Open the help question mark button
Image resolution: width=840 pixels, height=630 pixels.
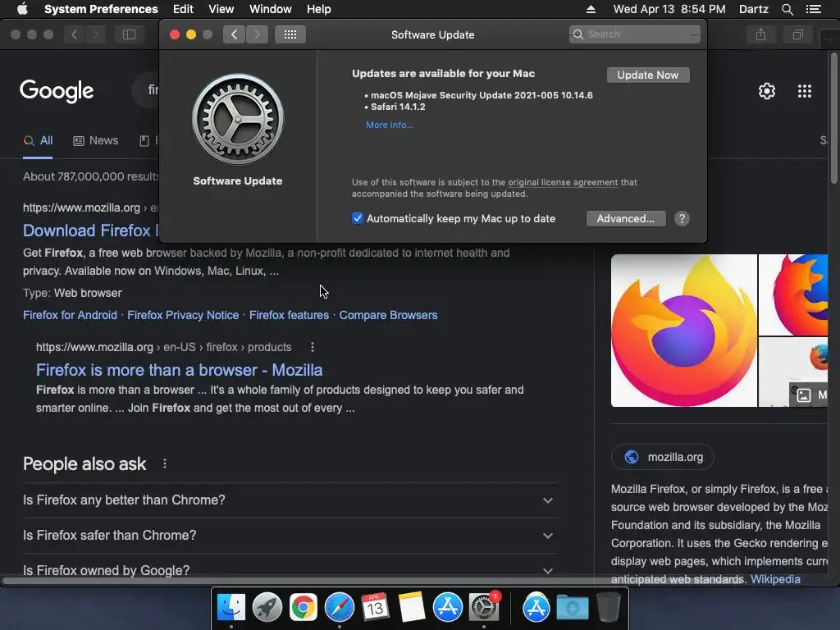682,218
